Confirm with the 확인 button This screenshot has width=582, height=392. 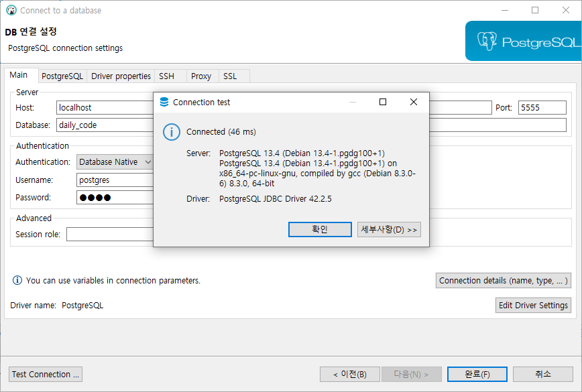320,229
